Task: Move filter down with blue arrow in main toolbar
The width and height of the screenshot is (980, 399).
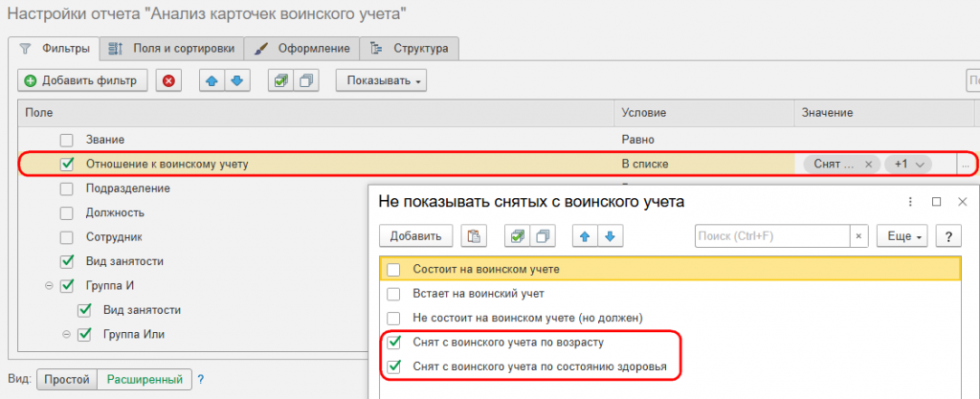Action: tap(237, 80)
